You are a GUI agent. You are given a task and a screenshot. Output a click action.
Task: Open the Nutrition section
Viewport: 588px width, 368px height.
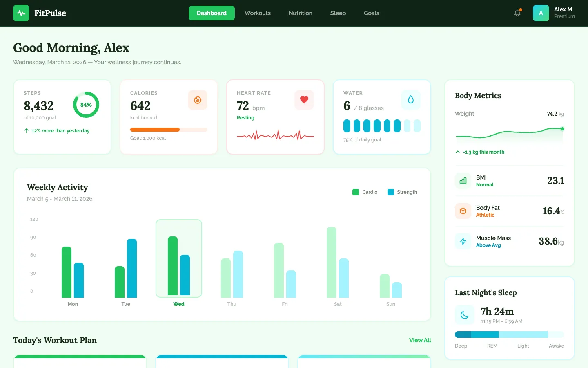pos(300,13)
